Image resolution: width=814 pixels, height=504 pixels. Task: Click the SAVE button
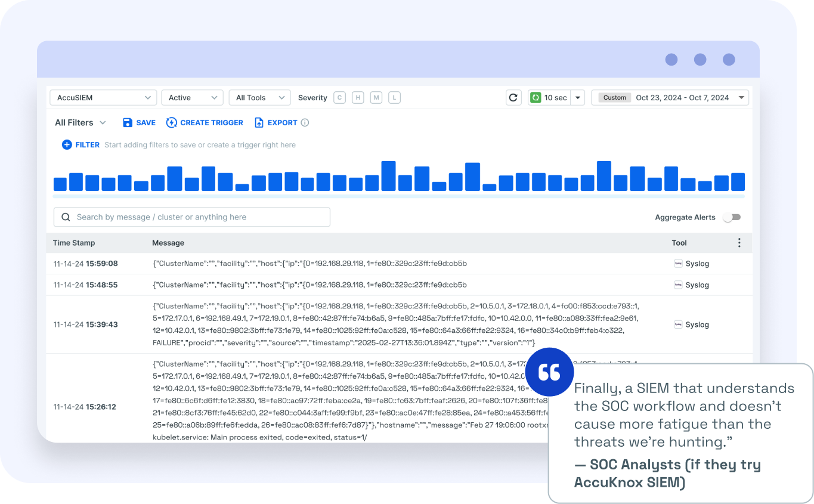pyautogui.click(x=139, y=123)
